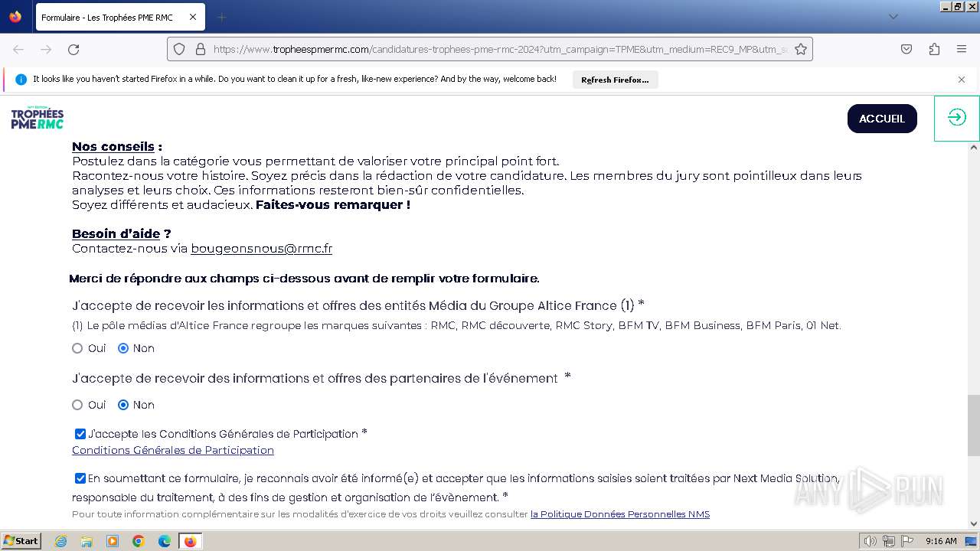The image size is (980, 551).
Task: Click the Firefox icon in title bar
Action: [15, 17]
